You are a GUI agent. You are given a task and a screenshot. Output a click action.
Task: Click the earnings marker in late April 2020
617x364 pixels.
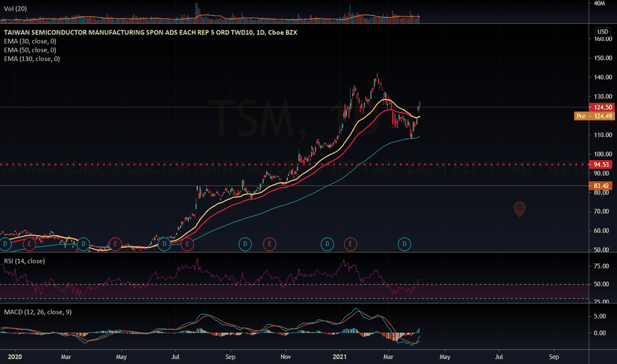(115, 244)
